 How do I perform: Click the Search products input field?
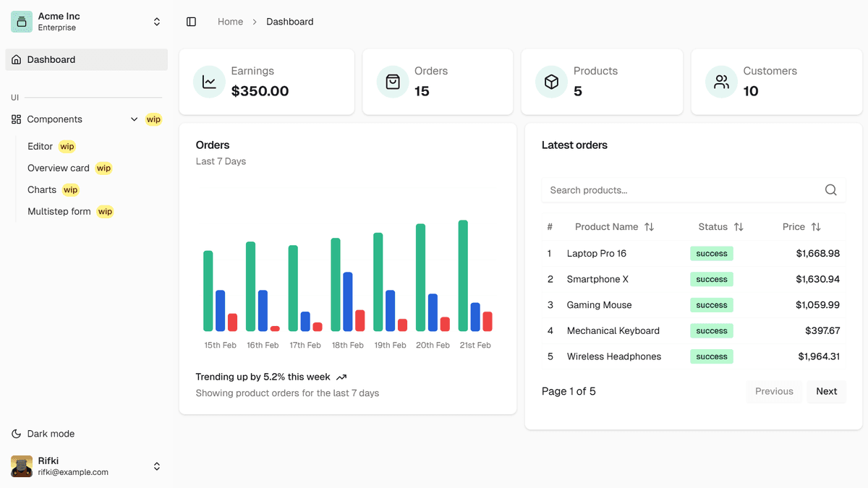point(680,190)
